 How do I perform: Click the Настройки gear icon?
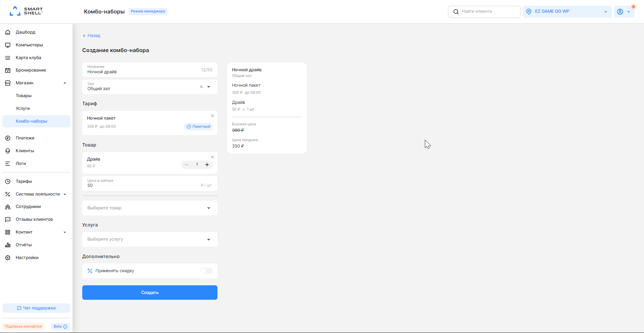tap(8, 258)
